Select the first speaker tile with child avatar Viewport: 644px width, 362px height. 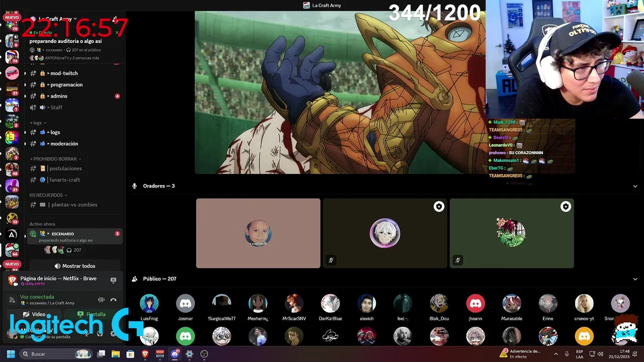[x=258, y=233]
